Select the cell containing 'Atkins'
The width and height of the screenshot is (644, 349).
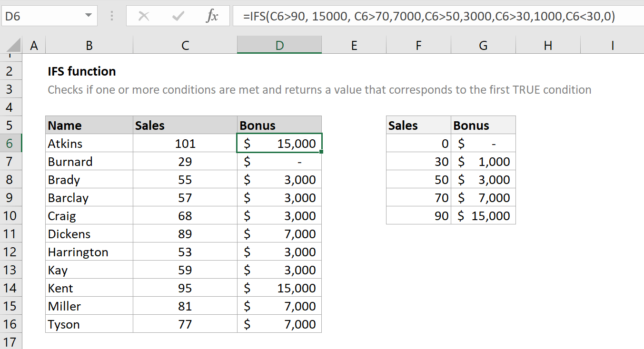tap(89, 144)
